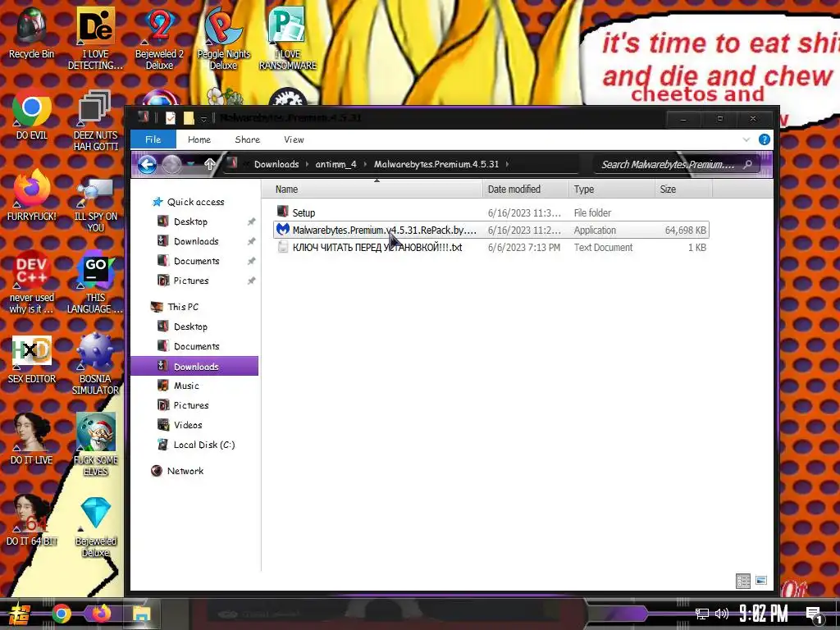The width and height of the screenshot is (840, 630).
Task: Open the 'DO IT 64 BIT' desktop shortcut
Action: 31,519
